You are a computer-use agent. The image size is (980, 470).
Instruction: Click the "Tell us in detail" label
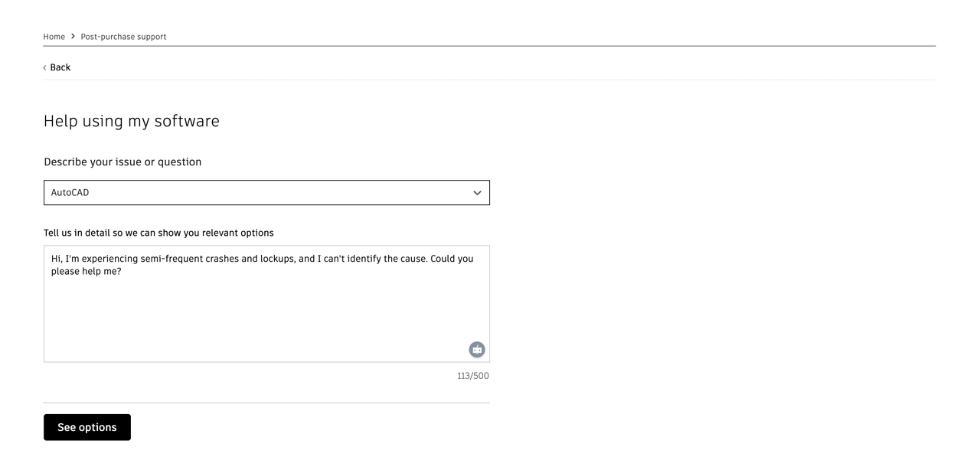(158, 233)
